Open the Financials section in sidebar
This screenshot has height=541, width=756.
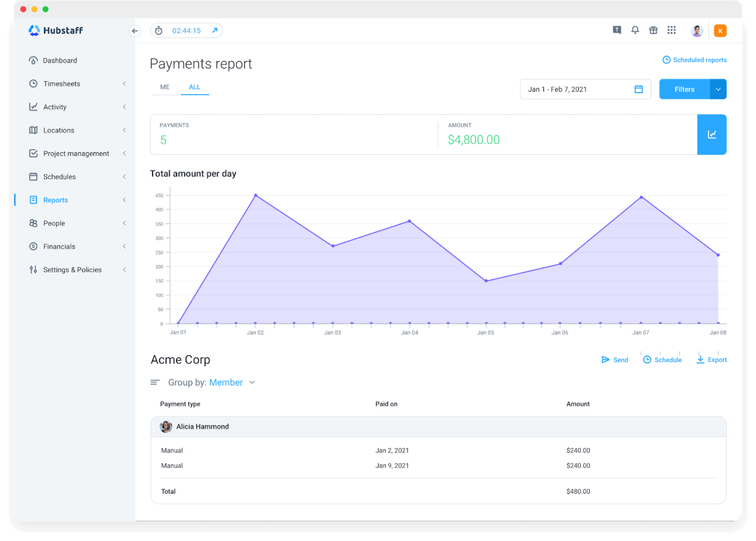pos(59,246)
